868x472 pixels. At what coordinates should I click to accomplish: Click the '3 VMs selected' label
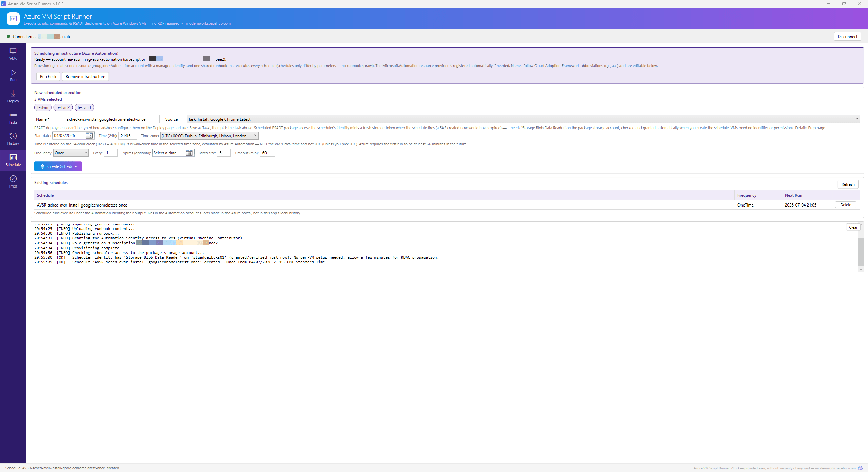point(48,99)
